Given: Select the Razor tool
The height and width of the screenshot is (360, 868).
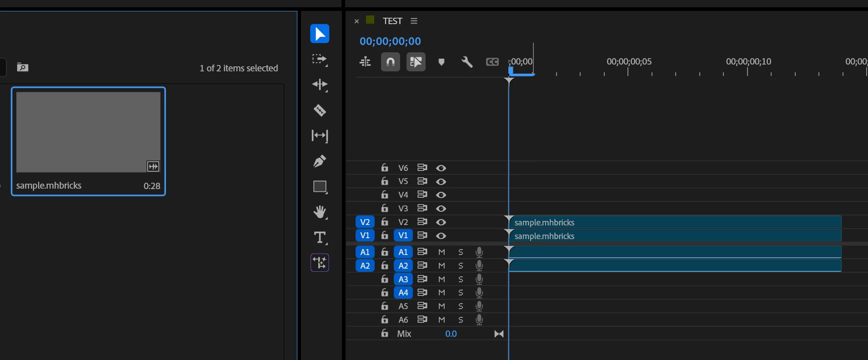Looking at the screenshot, I should pyautogui.click(x=320, y=110).
